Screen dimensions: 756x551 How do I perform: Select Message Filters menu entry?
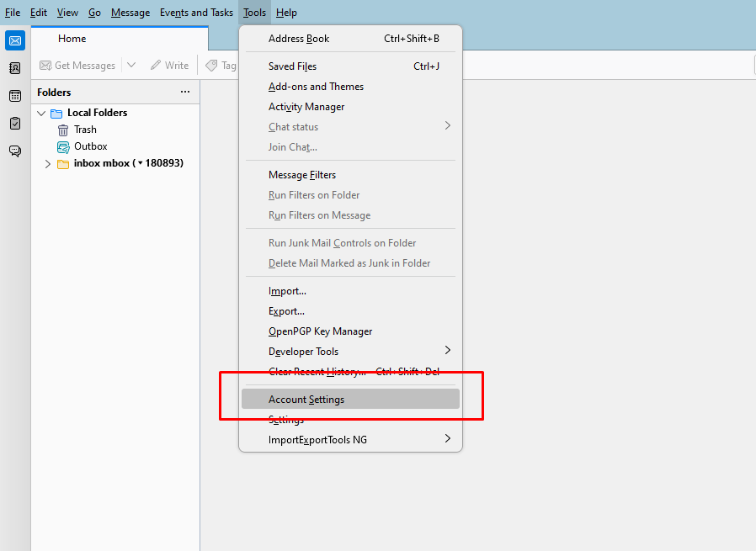[301, 175]
